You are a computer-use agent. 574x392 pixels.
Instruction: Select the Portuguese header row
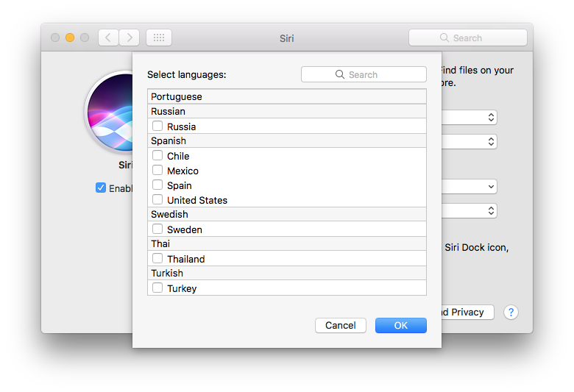(x=287, y=96)
